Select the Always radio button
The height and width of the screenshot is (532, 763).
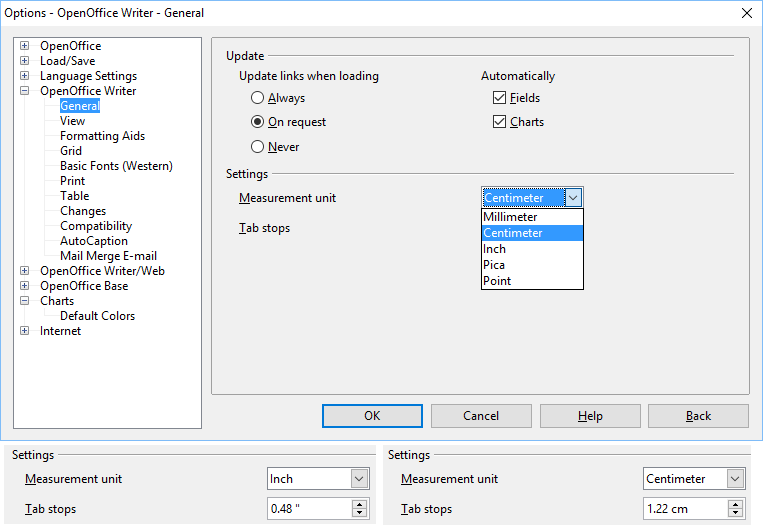258,98
